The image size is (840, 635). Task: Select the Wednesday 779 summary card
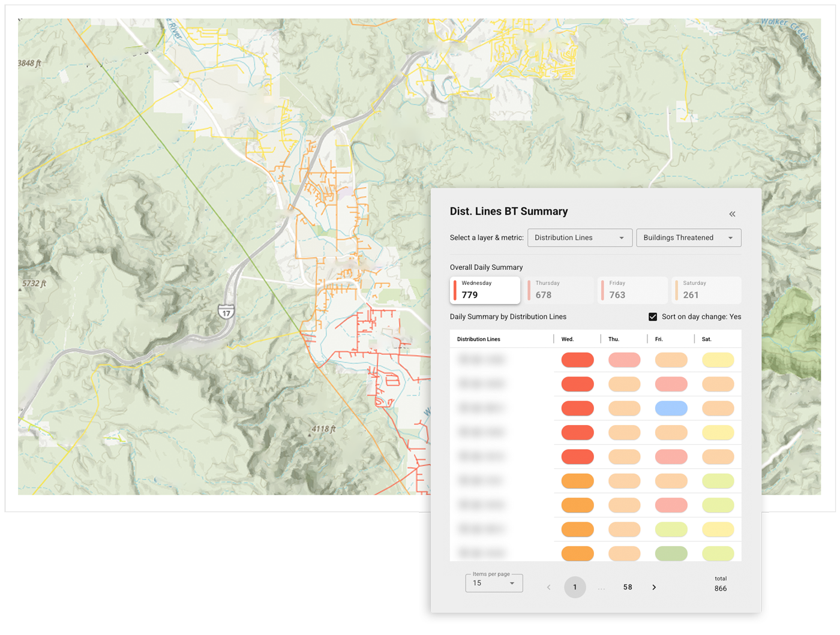click(x=485, y=290)
